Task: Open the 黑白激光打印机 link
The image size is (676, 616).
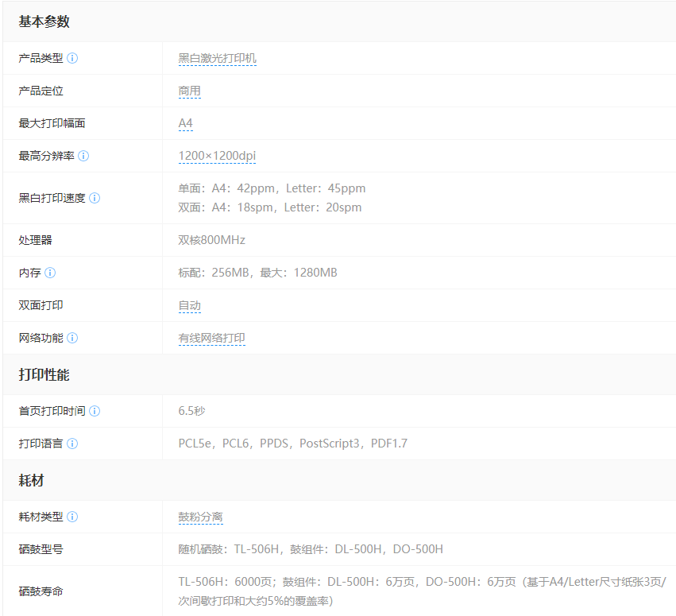Action: pyautogui.click(x=217, y=59)
